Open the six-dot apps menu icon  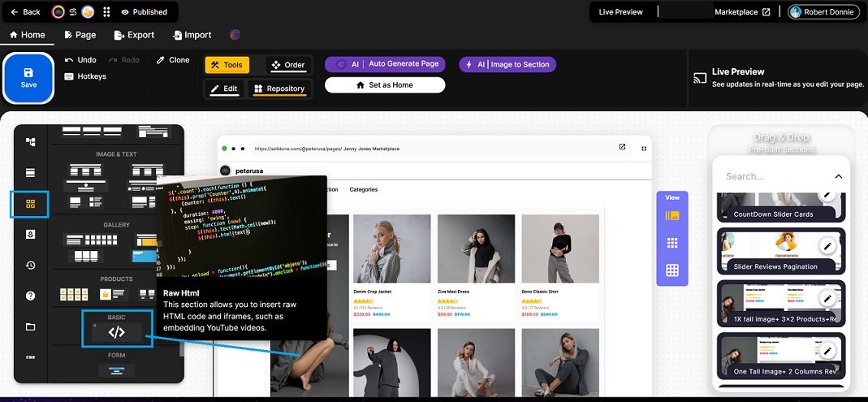click(107, 11)
